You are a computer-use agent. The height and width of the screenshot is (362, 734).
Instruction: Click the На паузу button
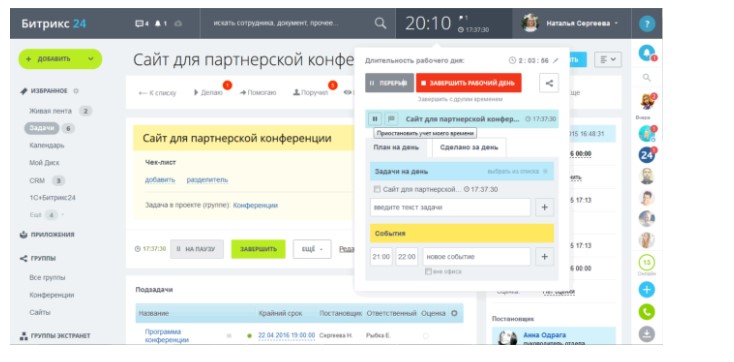coord(197,249)
